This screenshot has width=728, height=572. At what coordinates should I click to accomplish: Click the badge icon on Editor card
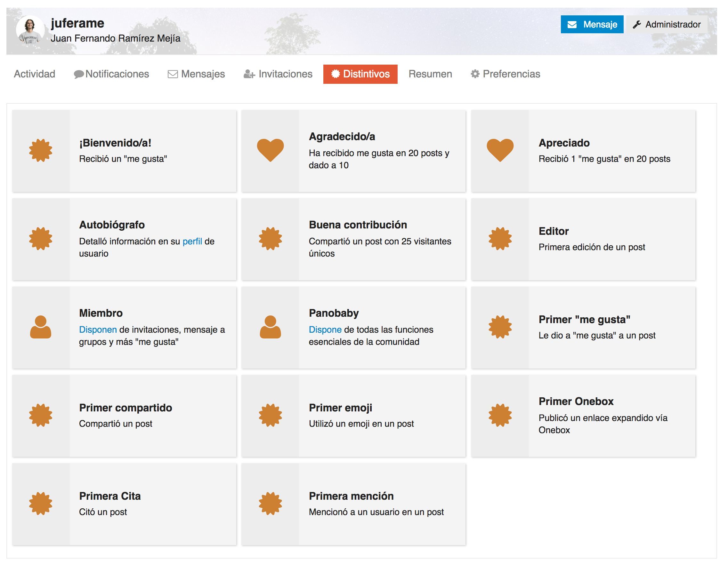pos(500,239)
